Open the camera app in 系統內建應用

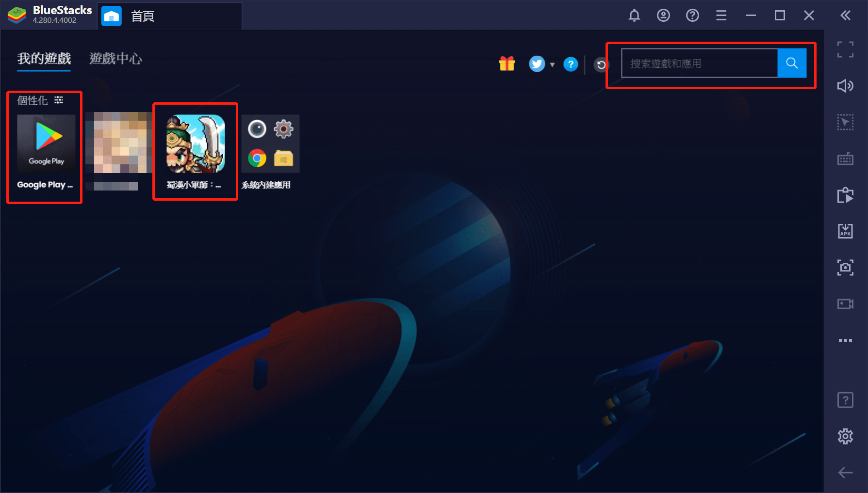(x=257, y=129)
